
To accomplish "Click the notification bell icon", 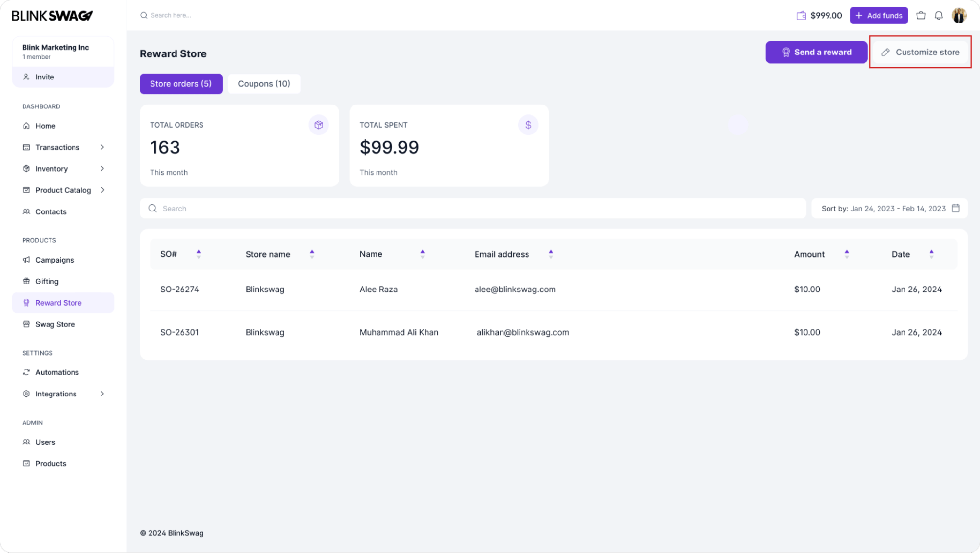I will coord(939,15).
